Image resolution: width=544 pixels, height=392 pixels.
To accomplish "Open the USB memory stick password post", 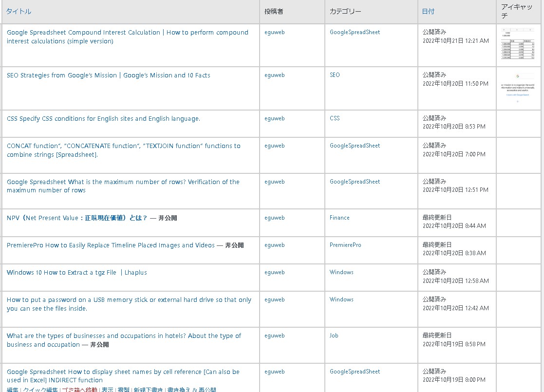I will coord(129,304).
